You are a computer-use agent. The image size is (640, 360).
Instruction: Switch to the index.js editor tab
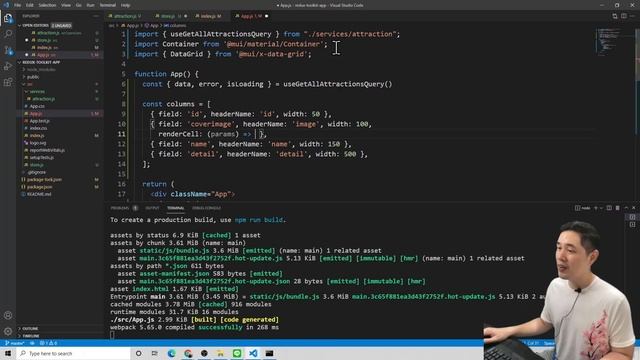click(x=209, y=16)
